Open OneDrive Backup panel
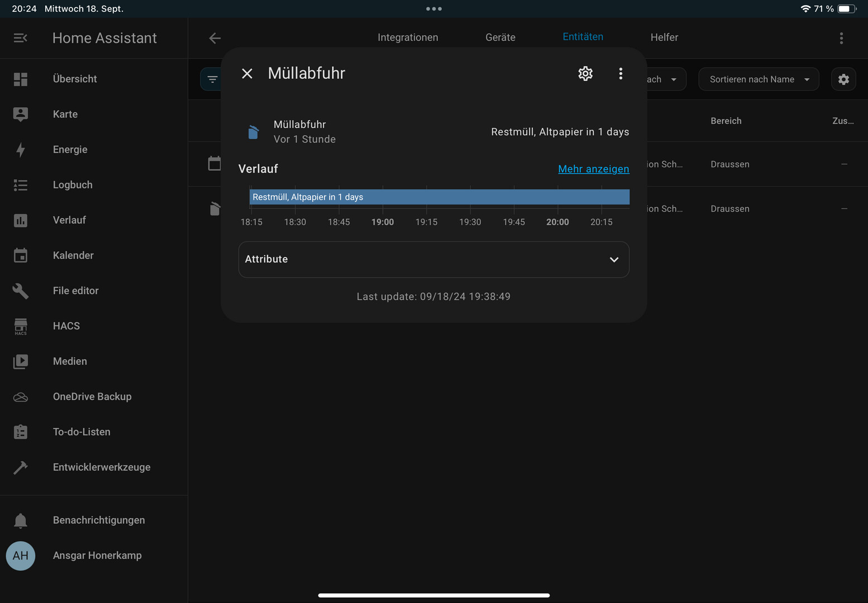The width and height of the screenshot is (868, 603). tap(92, 397)
